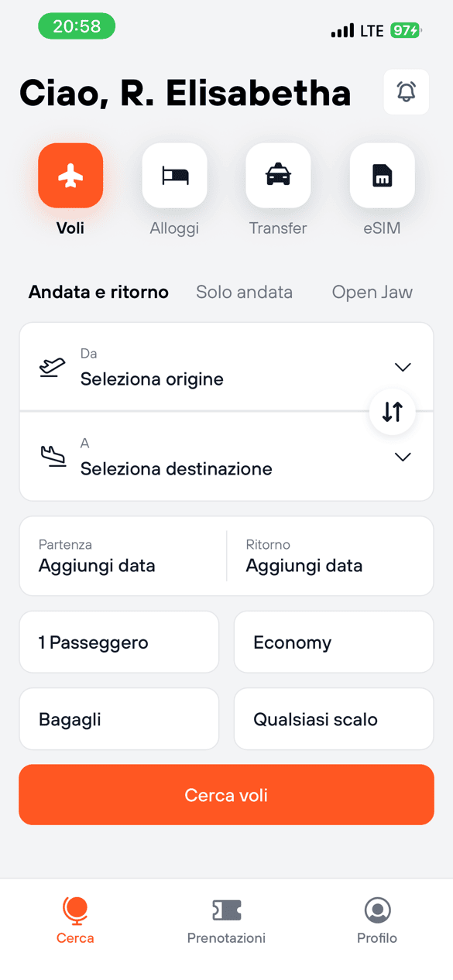Enable Andata e ritorno mode
The height and width of the screenshot is (980, 453).
(x=98, y=292)
